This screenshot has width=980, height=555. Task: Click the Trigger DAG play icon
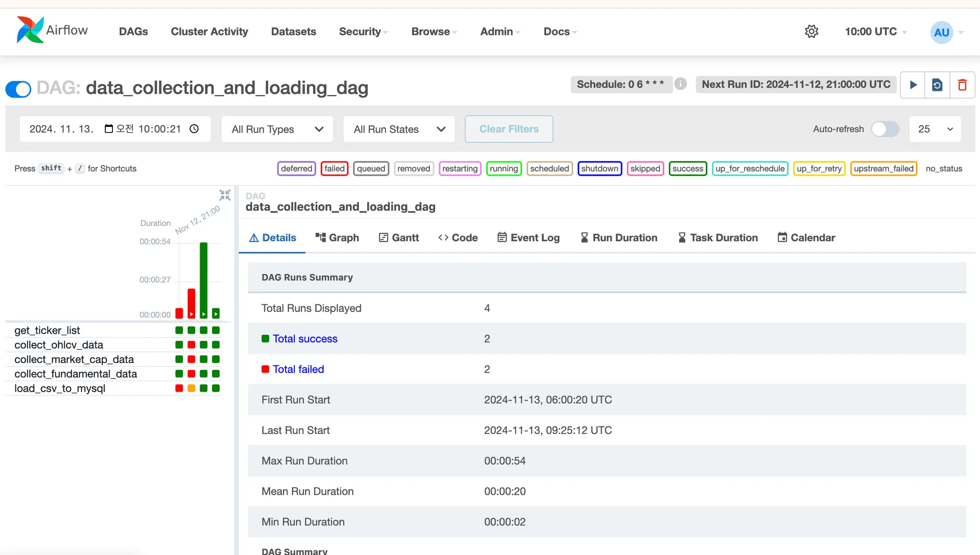coord(913,85)
